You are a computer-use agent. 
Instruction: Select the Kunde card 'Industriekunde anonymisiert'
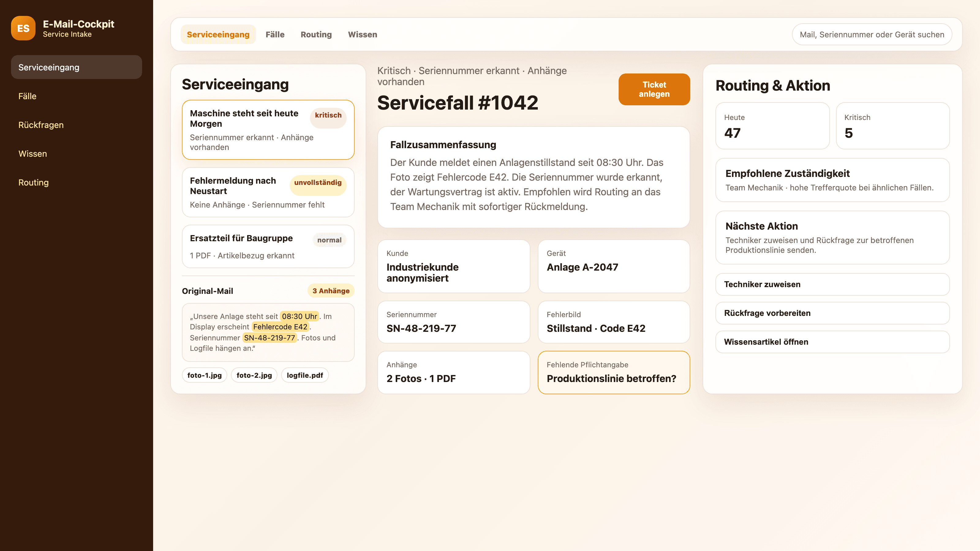(x=454, y=267)
